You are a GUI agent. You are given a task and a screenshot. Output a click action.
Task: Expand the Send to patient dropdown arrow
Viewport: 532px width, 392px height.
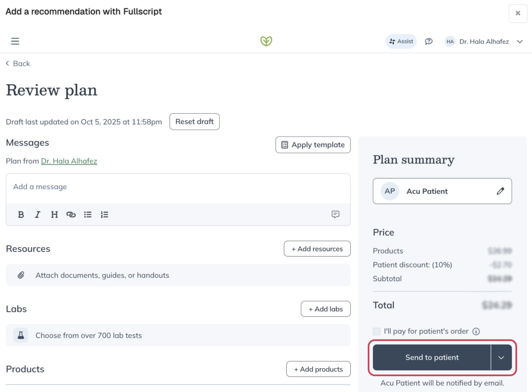point(501,357)
